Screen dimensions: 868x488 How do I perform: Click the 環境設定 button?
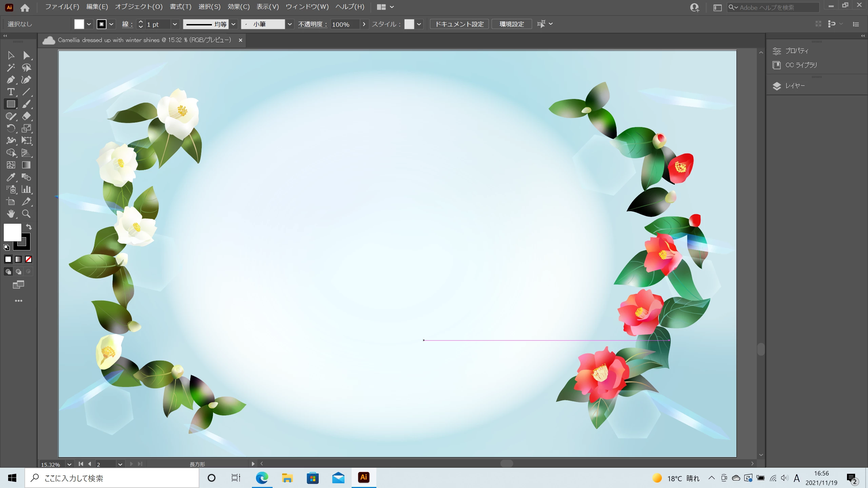tap(511, 24)
